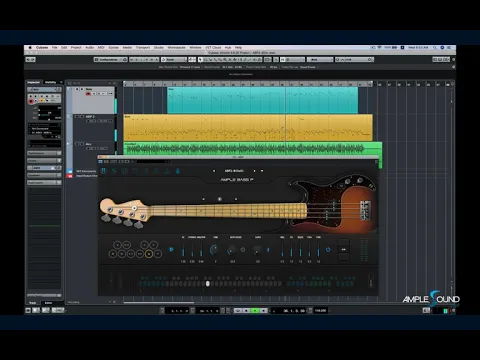Toggle the blue power button left of sliders
The height and width of the screenshot is (360, 480).
(171, 249)
